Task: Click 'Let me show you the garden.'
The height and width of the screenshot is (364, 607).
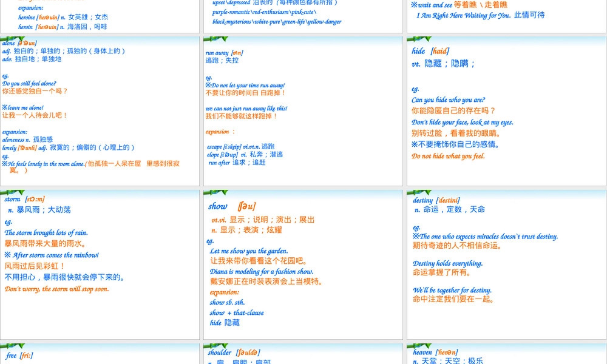Action: [249, 251]
